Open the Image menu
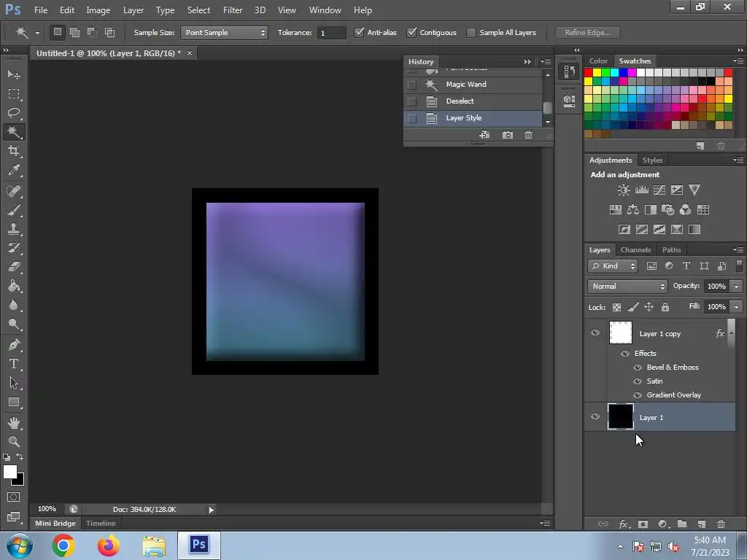This screenshot has height=560, width=747. point(98,10)
